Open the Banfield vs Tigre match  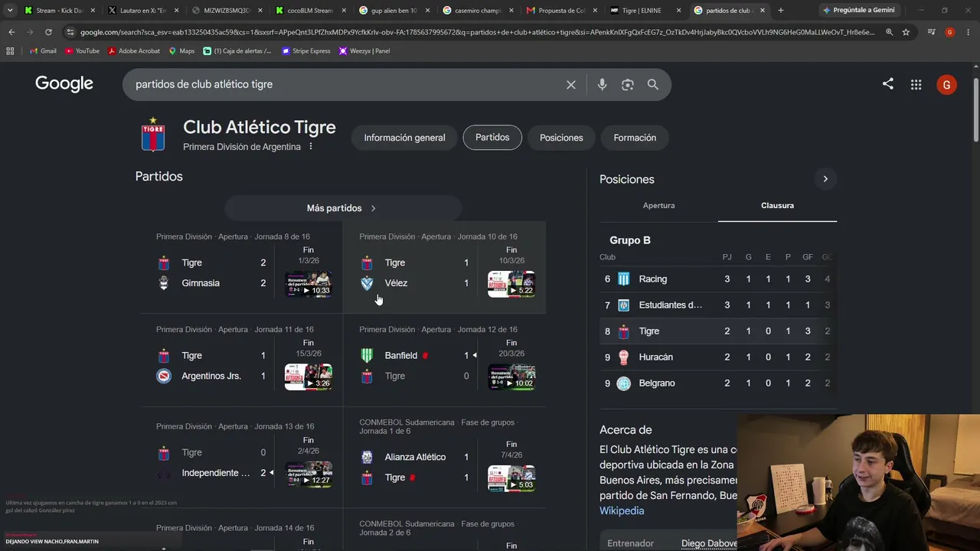tap(444, 360)
